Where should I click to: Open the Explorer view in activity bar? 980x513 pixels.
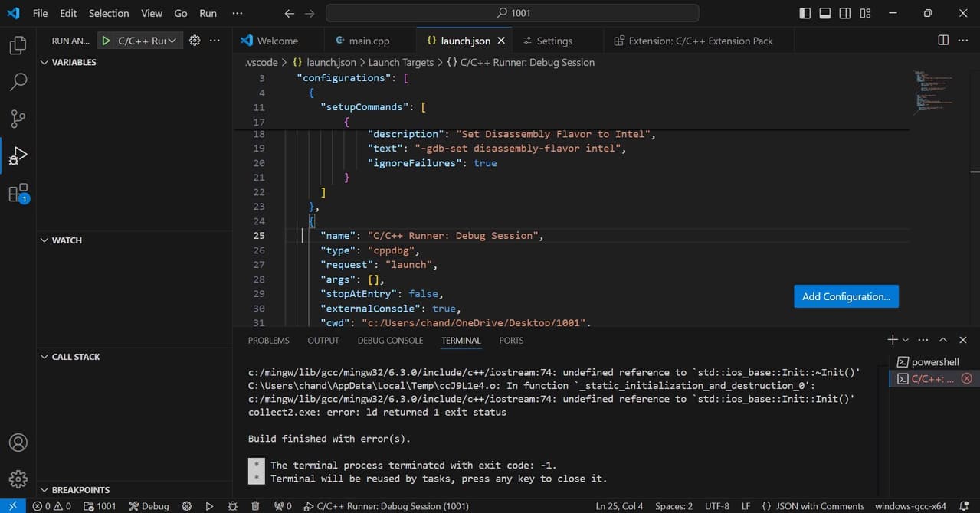point(18,45)
